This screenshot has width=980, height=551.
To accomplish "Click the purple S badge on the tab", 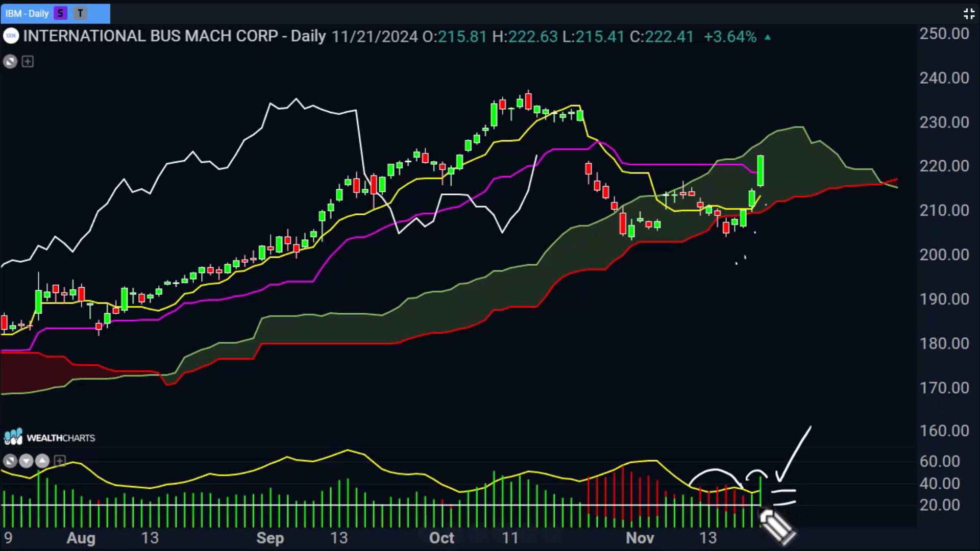I will click(x=61, y=13).
